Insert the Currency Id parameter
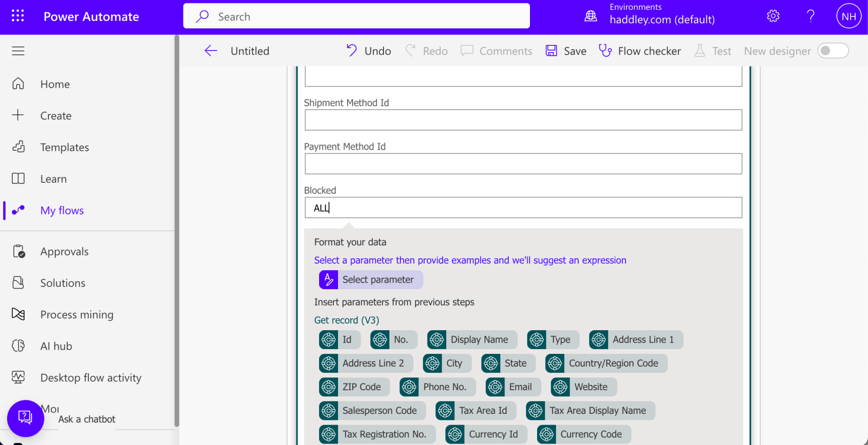Screen dimensions: 868x445 pos(486,434)
